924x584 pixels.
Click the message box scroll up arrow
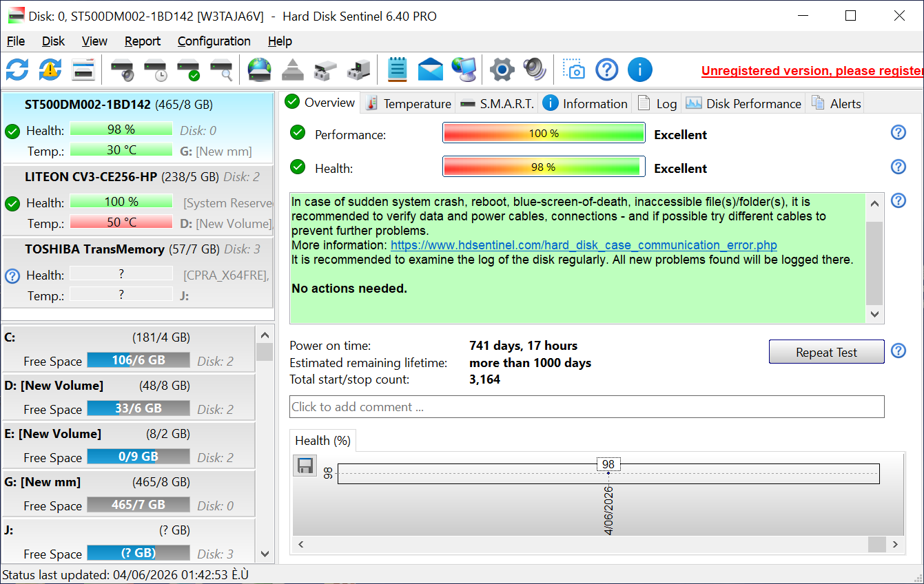click(874, 203)
